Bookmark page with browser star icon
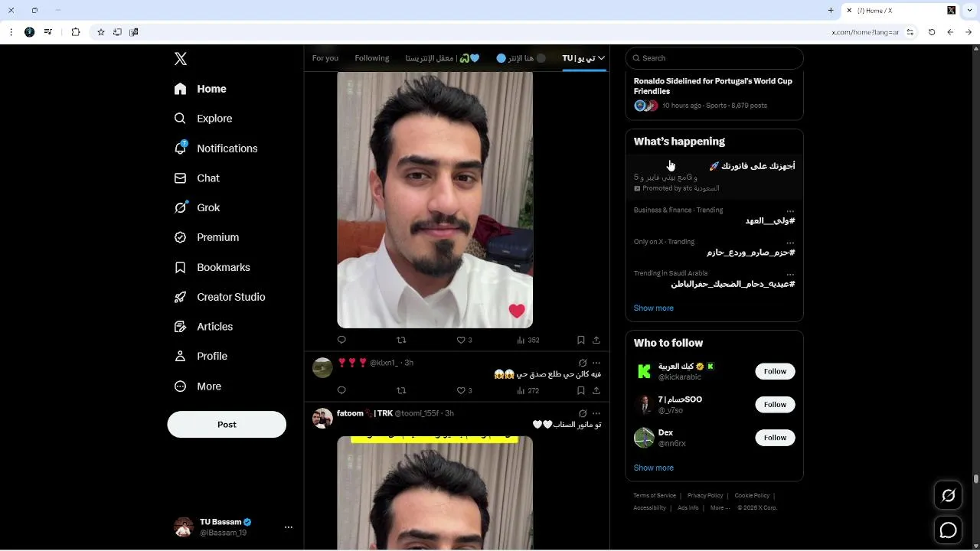980x551 pixels. [101, 32]
